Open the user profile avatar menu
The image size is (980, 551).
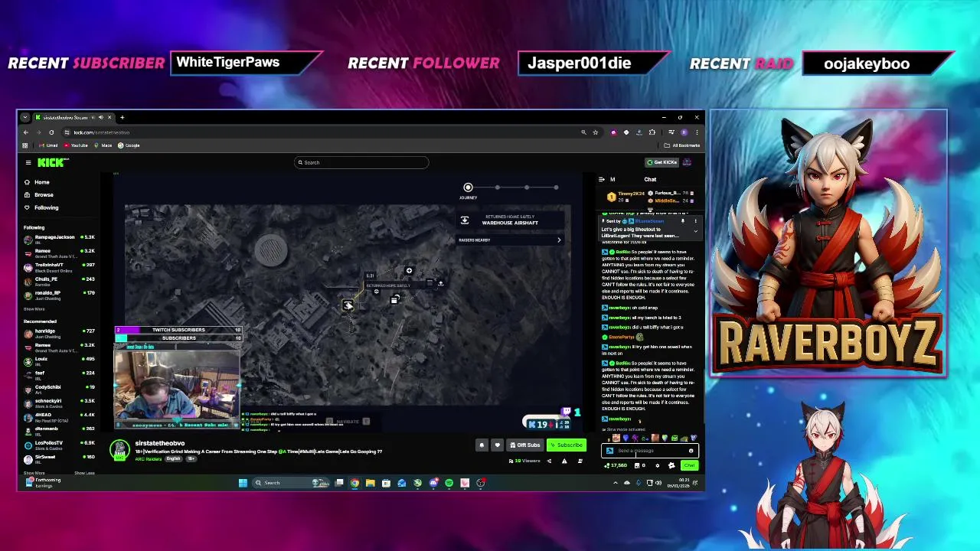tap(688, 162)
